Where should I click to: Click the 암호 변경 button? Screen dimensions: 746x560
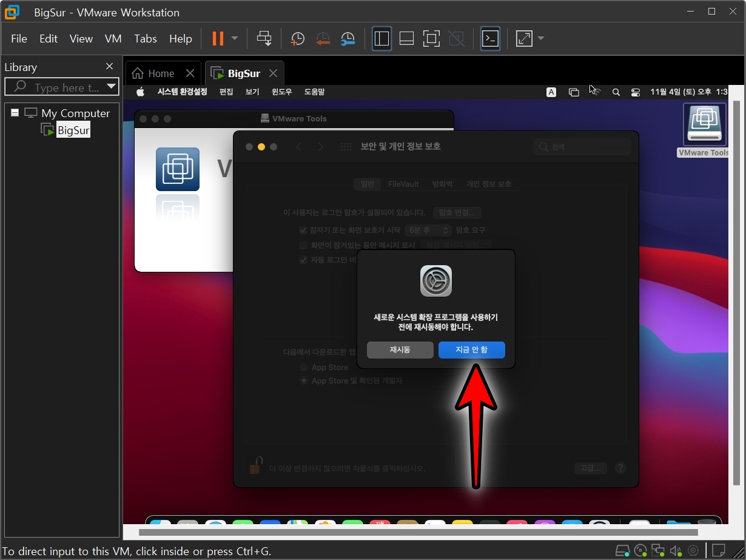[x=457, y=213]
